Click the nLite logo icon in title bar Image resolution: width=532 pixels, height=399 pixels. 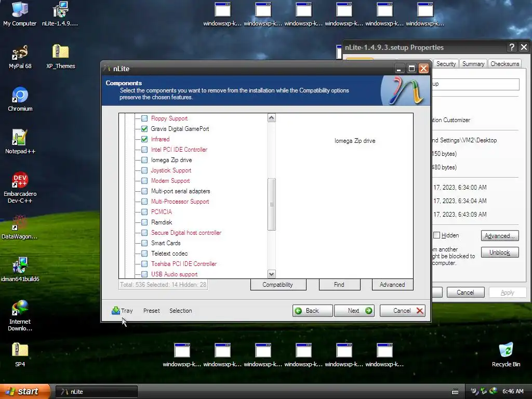[x=107, y=69]
